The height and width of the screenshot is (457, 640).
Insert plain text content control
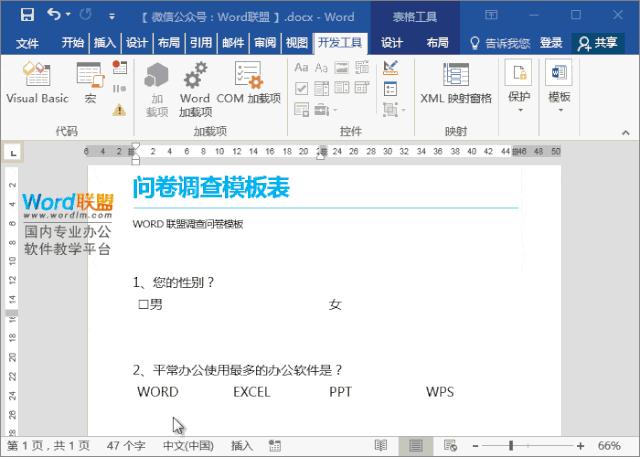[x=321, y=67]
